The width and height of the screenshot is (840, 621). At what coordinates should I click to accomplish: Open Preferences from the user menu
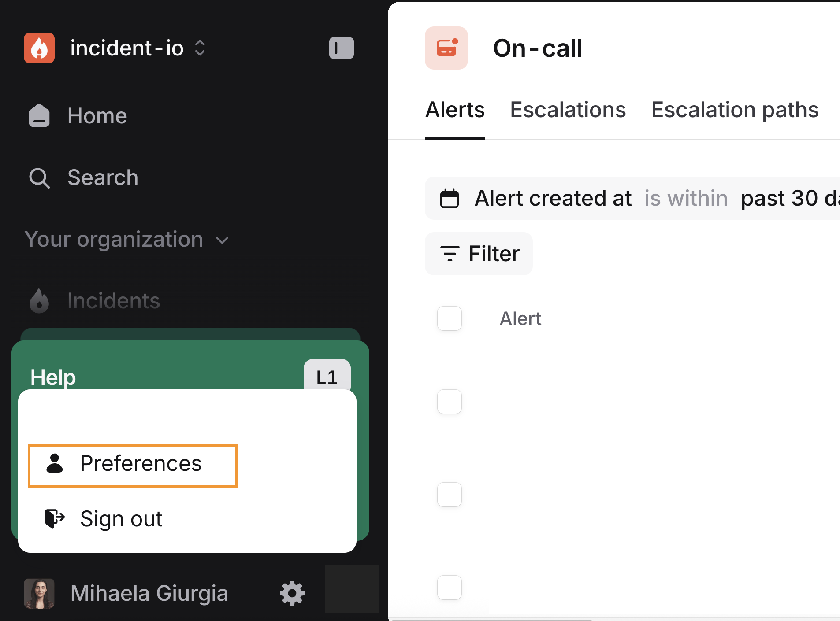(133, 466)
